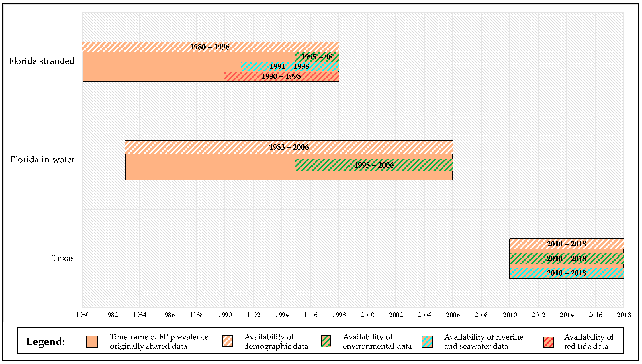
Task: Click the Texas axis label
Action: [x=63, y=258]
